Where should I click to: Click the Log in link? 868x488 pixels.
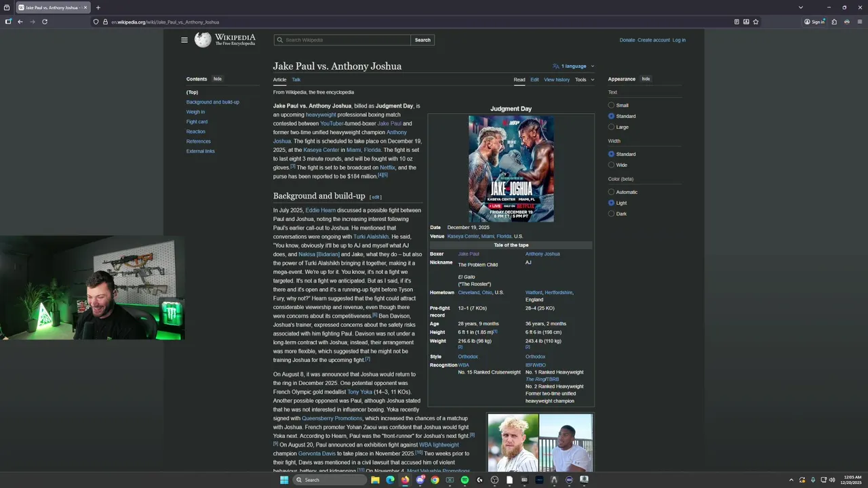(679, 40)
